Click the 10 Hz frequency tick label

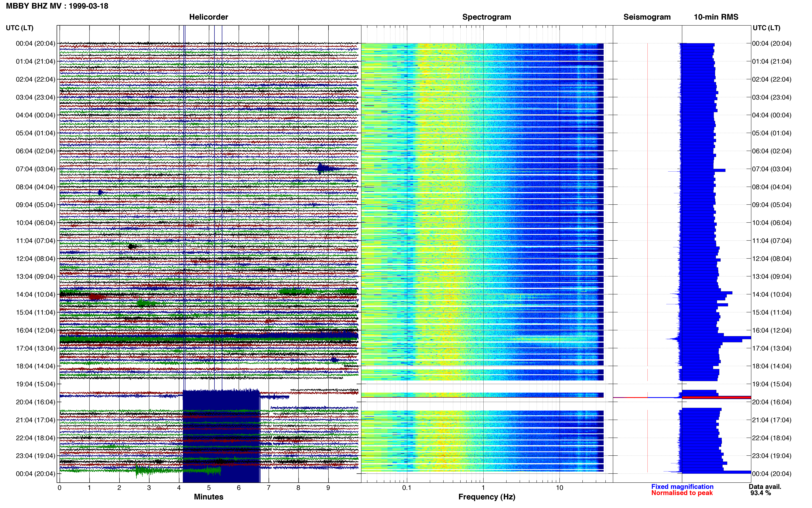point(559,487)
